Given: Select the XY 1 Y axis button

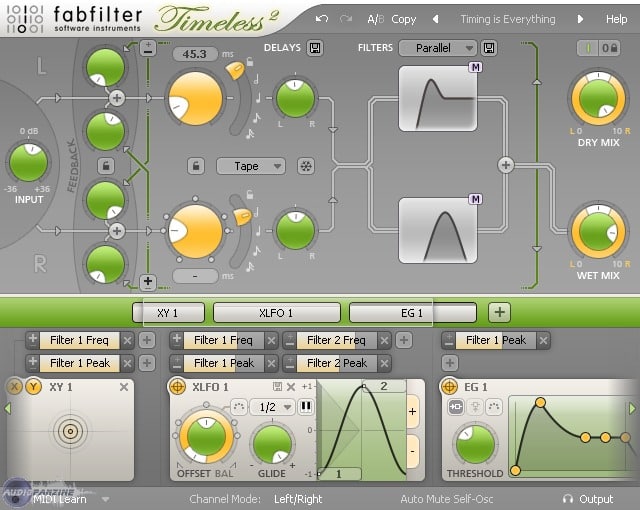Looking at the screenshot, I should point(33,387).
